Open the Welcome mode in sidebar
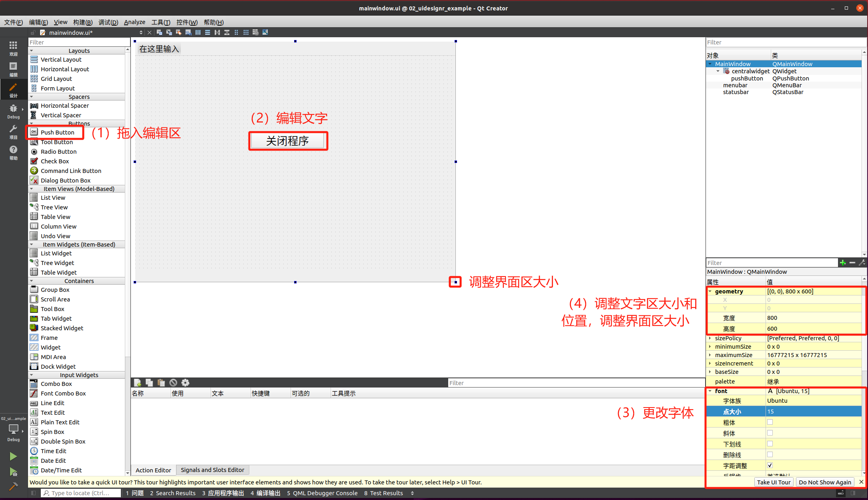 [13, 48]
